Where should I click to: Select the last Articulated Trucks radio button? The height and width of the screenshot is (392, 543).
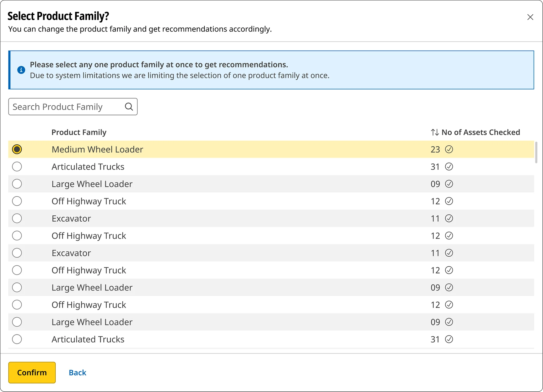tap(17, 339)
